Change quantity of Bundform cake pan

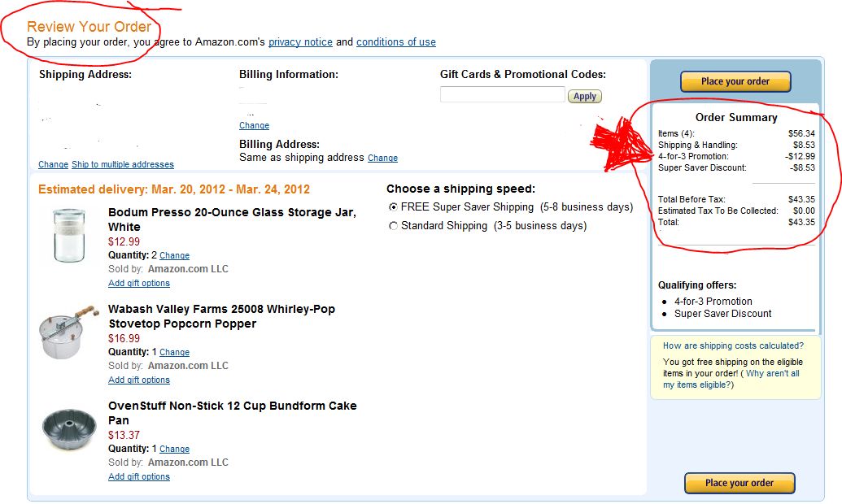(174, 450)
